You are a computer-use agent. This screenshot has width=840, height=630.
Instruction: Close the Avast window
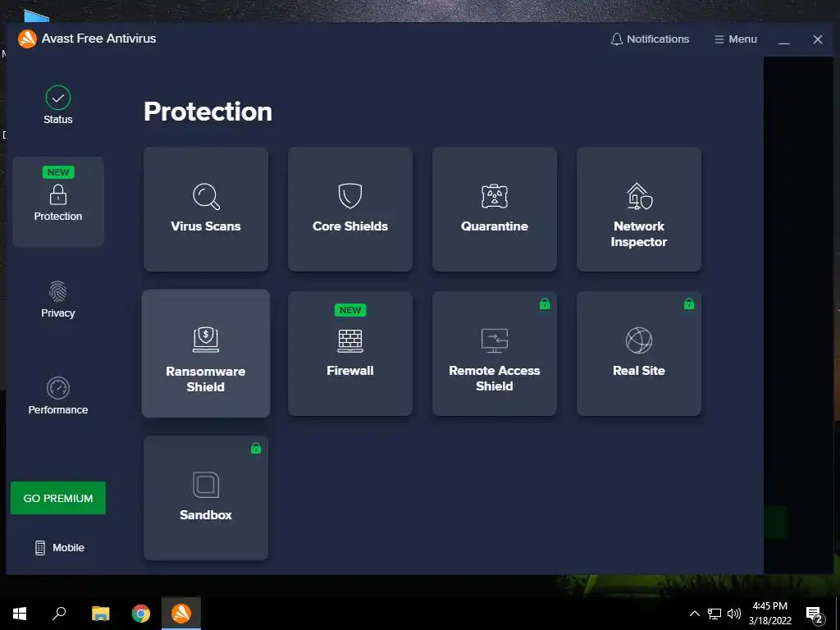[x=818, y=39]
